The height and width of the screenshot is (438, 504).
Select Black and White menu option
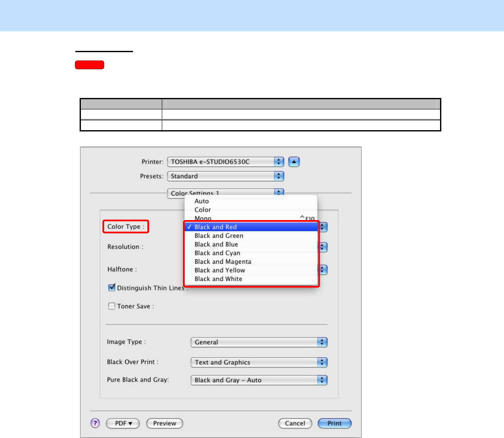[x=251, y=279]
